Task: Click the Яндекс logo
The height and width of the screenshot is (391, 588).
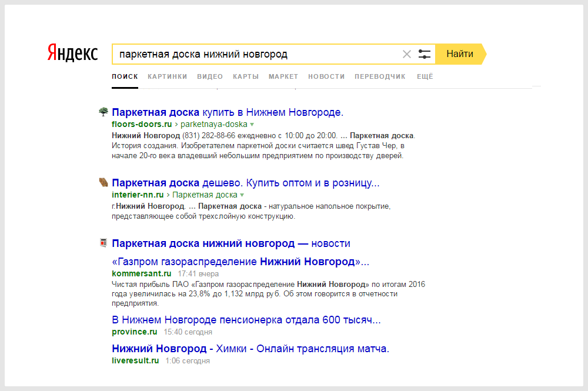Action: point(72,52)
